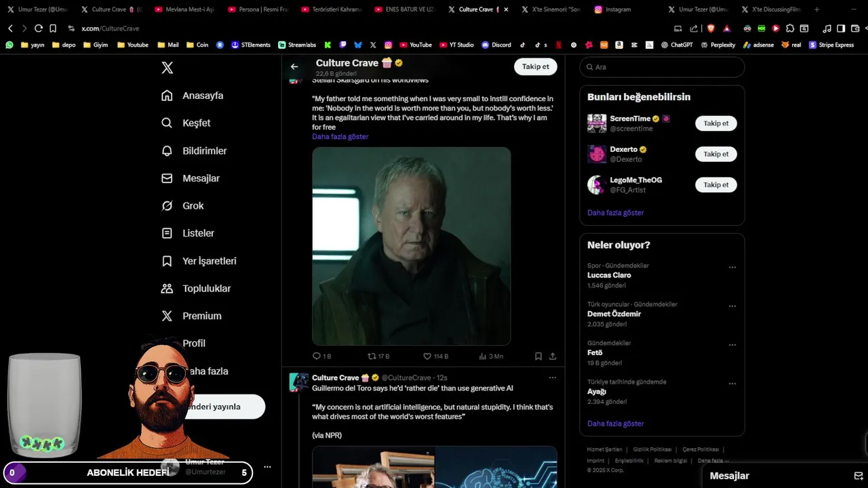
Task: Open Perplexity bookmark
Action: 717,45
